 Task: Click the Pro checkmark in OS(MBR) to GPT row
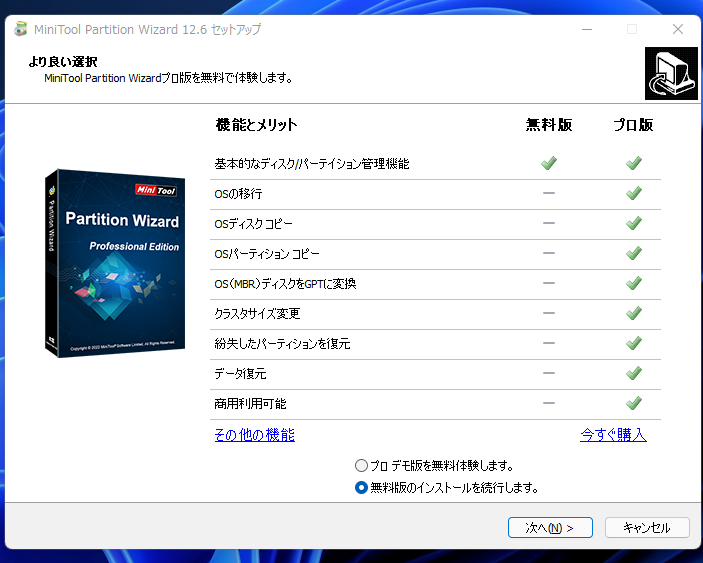634,283
